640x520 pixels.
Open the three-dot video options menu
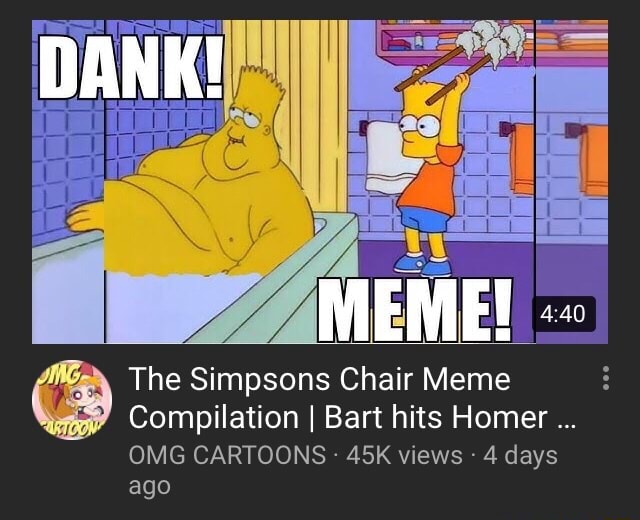(x=606, y=378)
